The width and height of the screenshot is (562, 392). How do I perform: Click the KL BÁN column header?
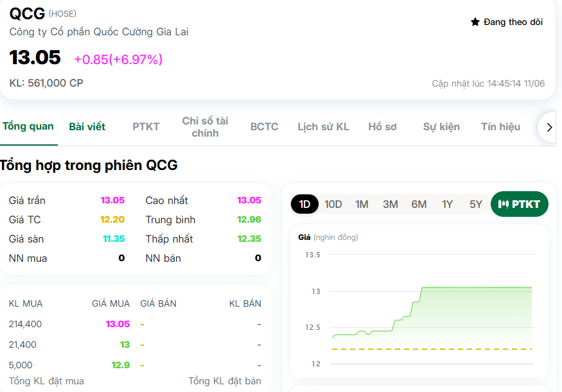coord(245,303)
